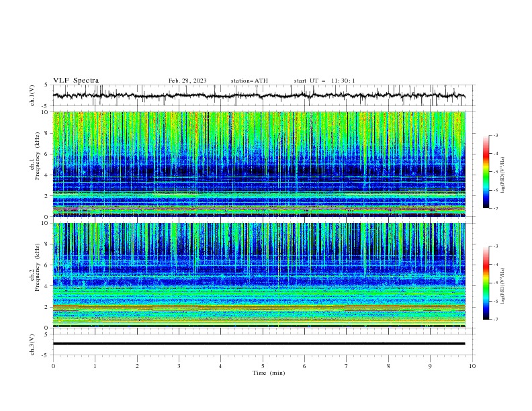This screenshot has height=411, width=532.
Task: Click the time axis tick label "0"
Action: pos(53,366)
